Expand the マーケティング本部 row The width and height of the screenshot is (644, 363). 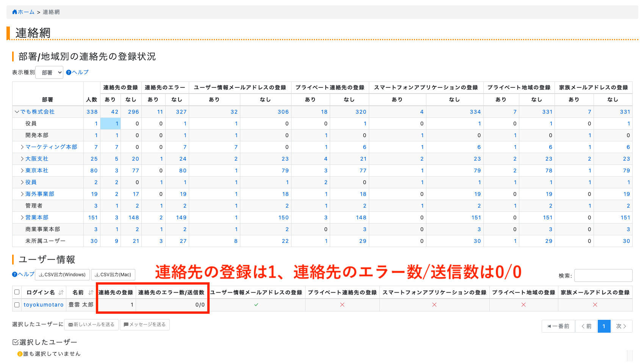click(x=22, y=147)
